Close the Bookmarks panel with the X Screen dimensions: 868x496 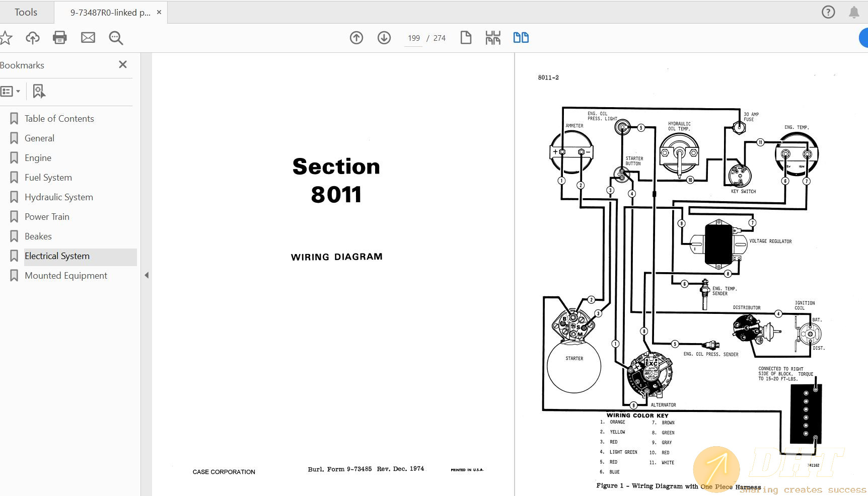pyautogui.click(x=122, y=64)
